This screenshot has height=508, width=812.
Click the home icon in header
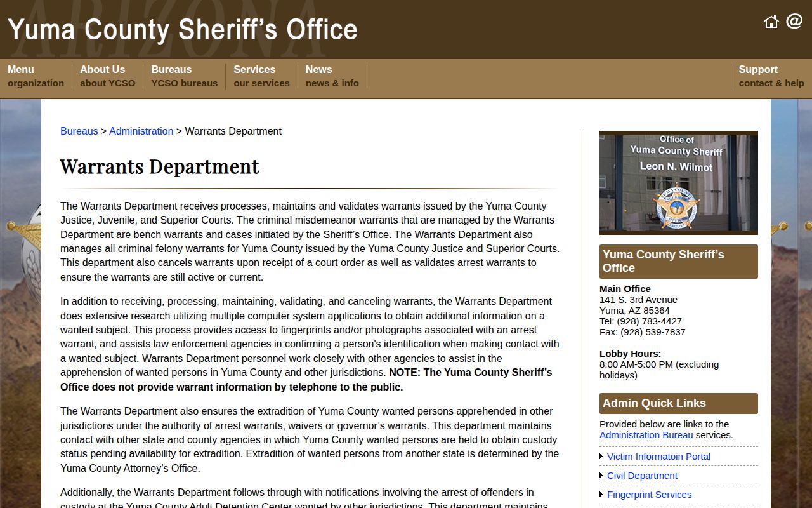(771, 22)
